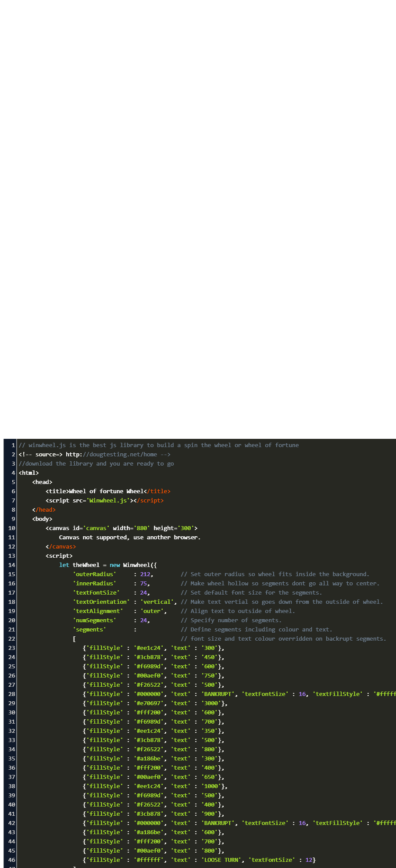Click 'Canvas not supported, use another browser.' text
Viewport: 396px width, 868px height.
[130, 537]
